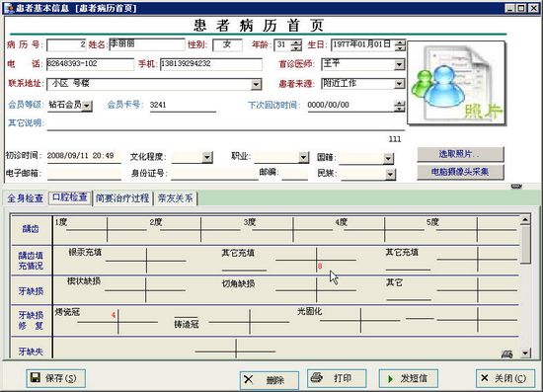The width and height of the screenshot is (543, 392).
Task: Click the 生日 date spinner arrows
Action: pos(400,44)
